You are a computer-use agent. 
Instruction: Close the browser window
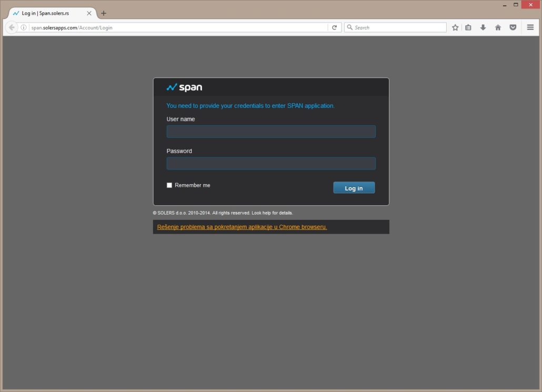(x=530, y=5)
